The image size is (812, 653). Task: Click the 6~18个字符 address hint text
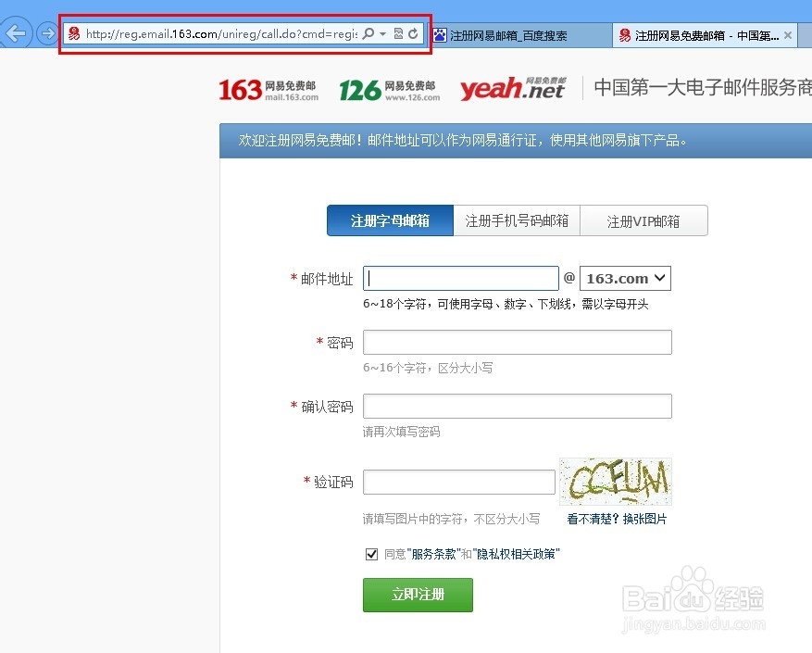pos(506,304)
